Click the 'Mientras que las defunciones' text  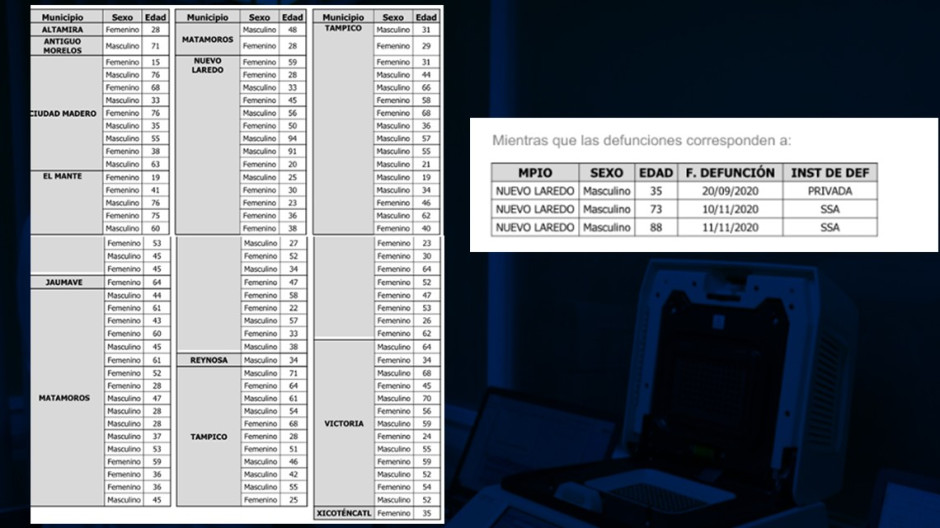coord(640,141)
